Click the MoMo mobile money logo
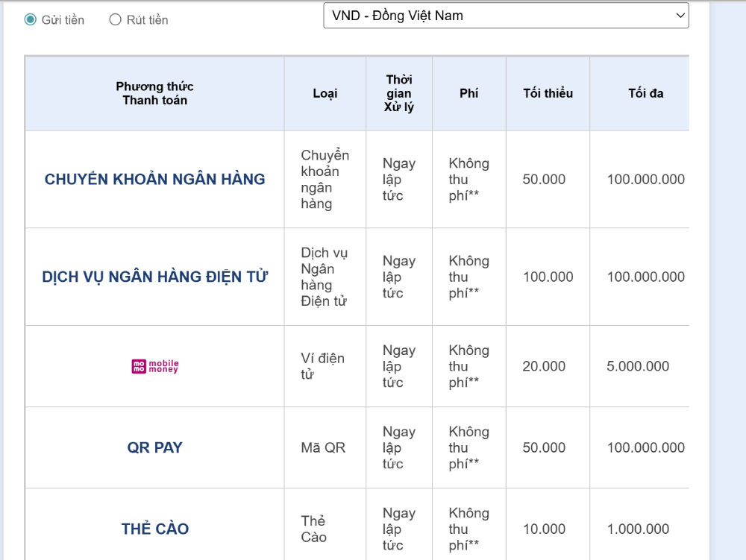Image resolution: width=746 pixels, height=560 pixels. coord(155,366)
